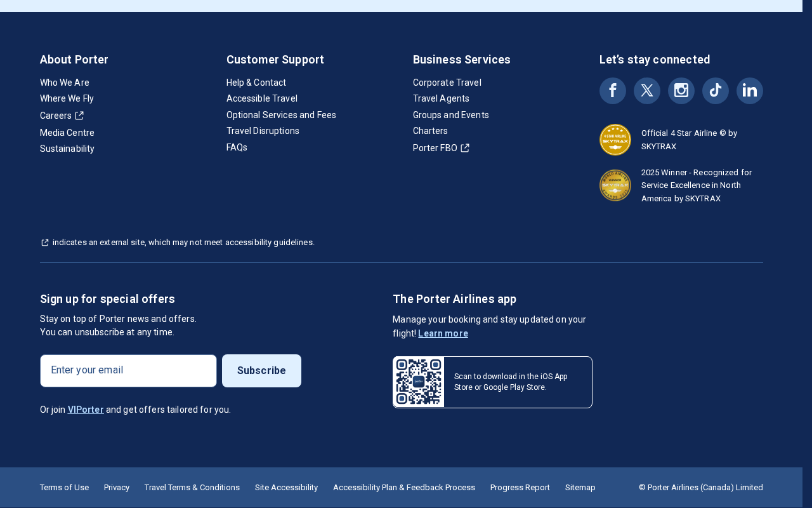The image size is (812, 508).
Task: Open the LinkedIn social icon
Action: coord(750,91)
